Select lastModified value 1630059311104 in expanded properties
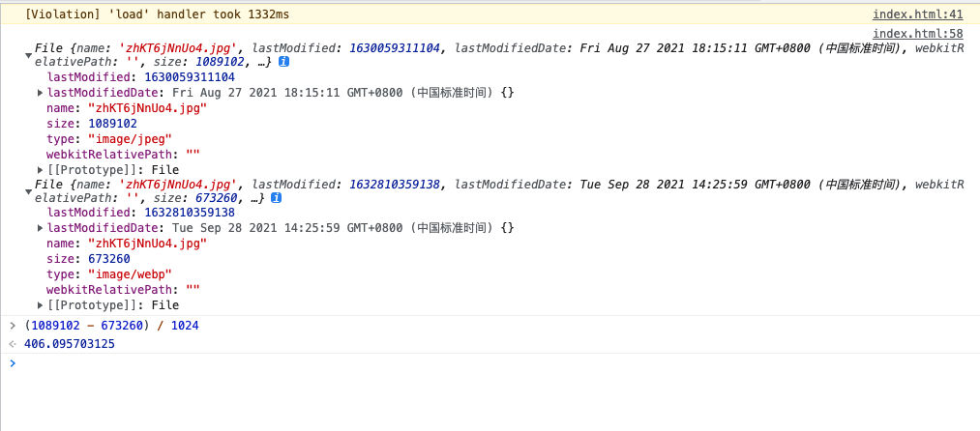The width and height of the screenshot is (980, 431). (190, 77)
